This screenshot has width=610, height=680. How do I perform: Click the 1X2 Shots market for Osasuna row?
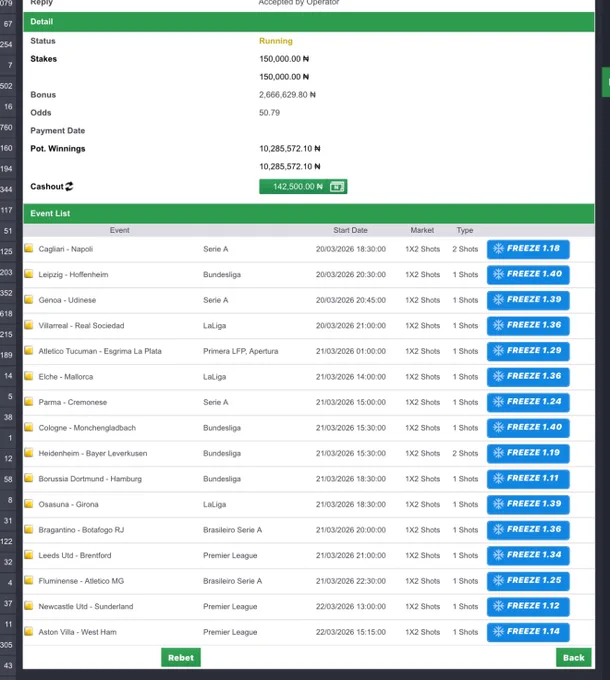pyautogui.click(x=423, y=504)
